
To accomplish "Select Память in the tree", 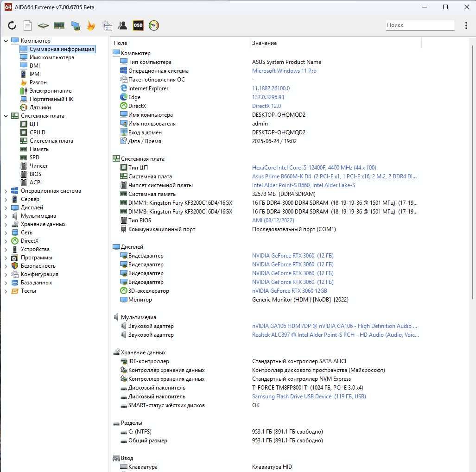I will click(39, 149).
